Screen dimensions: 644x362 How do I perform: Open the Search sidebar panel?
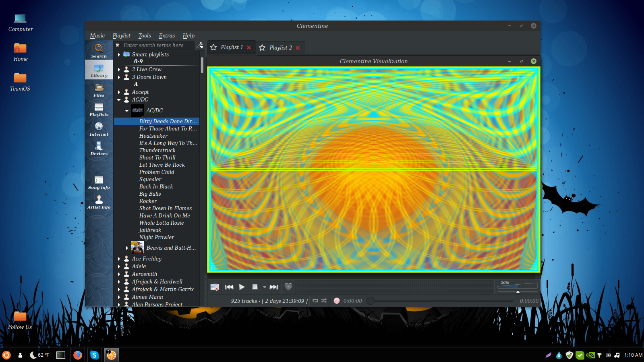pos(99,51)
